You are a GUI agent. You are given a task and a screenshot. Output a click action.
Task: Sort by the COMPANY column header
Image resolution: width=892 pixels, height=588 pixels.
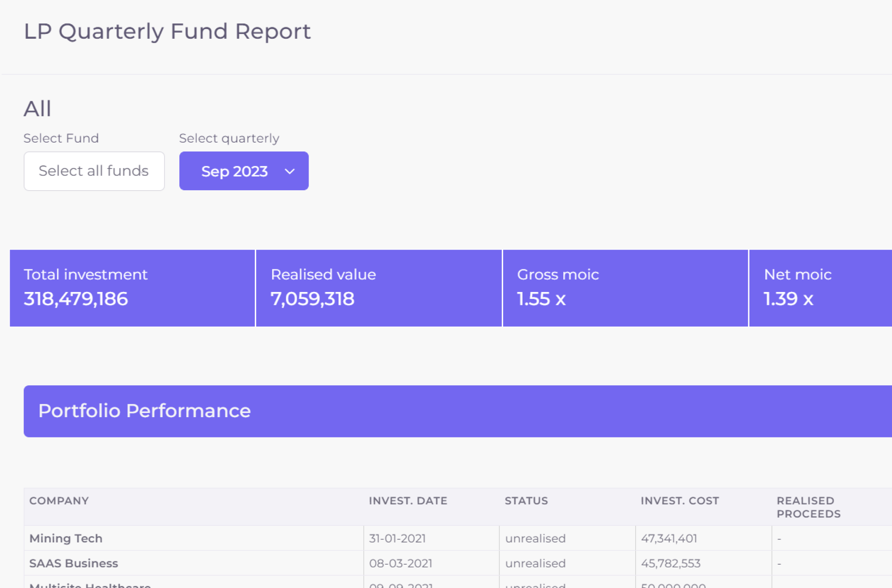[x=59, y=501]
